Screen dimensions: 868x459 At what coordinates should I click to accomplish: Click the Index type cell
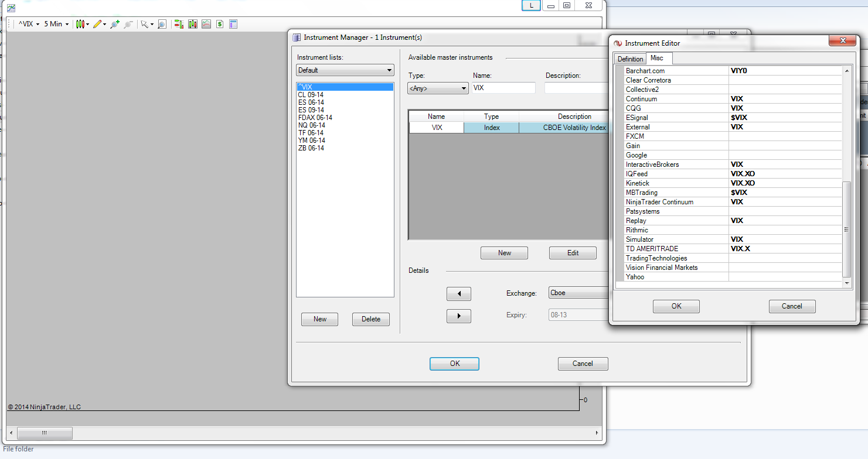click(491, 128)
